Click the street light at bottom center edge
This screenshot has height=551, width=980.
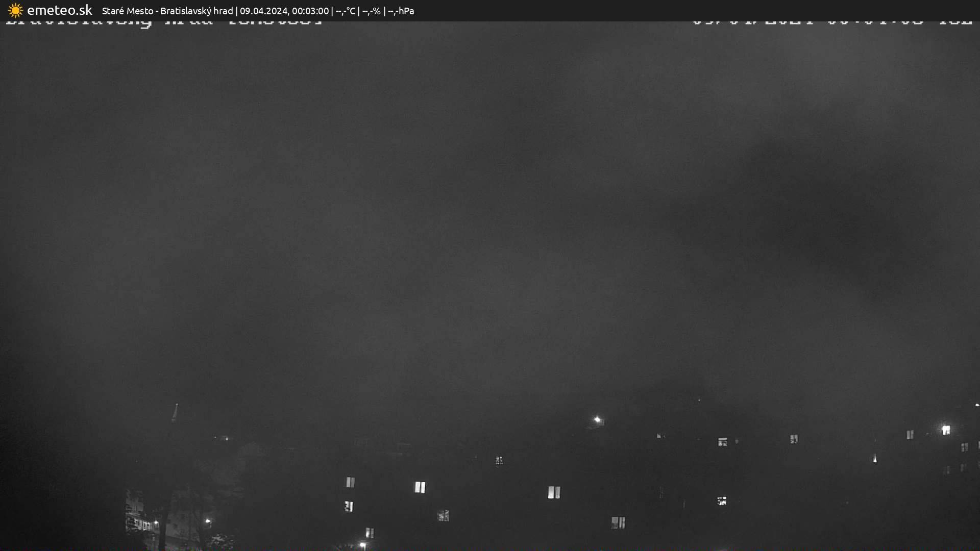[363, 545]
